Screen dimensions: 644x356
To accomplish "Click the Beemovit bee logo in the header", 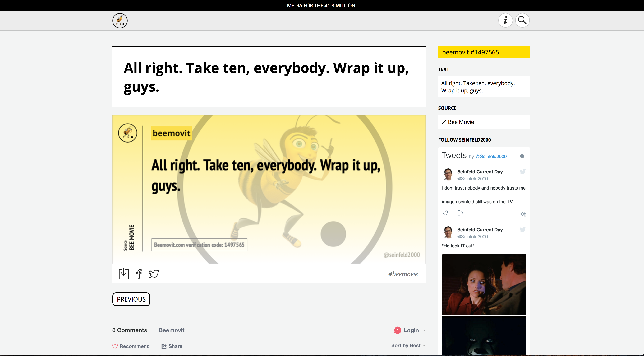I will click(x=120, y=21).
